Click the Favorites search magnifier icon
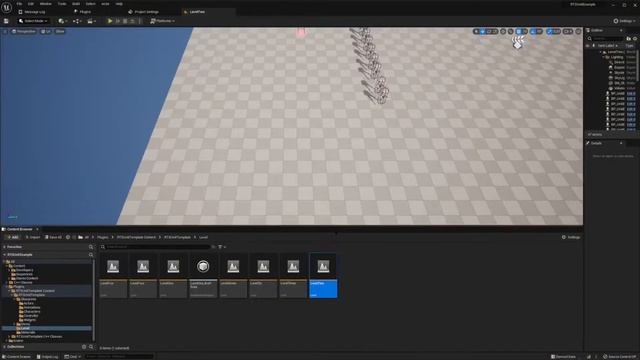This screenshot has height=360, width=640. [91, 247]
